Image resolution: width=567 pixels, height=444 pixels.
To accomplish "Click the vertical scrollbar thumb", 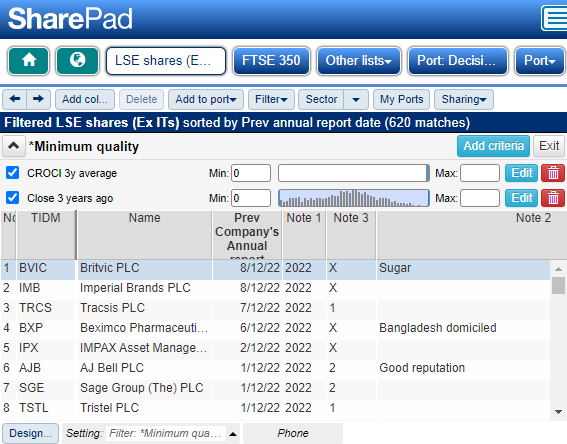I will tap(558, 285).
